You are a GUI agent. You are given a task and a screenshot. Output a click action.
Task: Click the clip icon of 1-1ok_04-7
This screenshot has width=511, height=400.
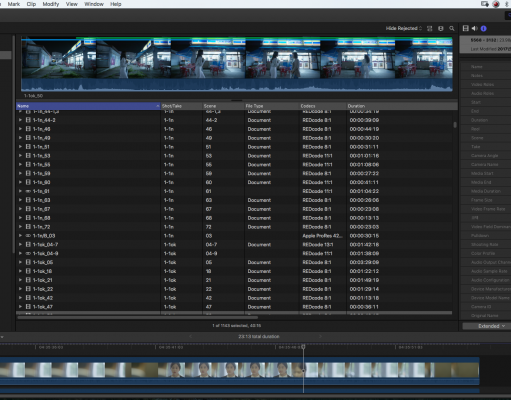(28, 245)
